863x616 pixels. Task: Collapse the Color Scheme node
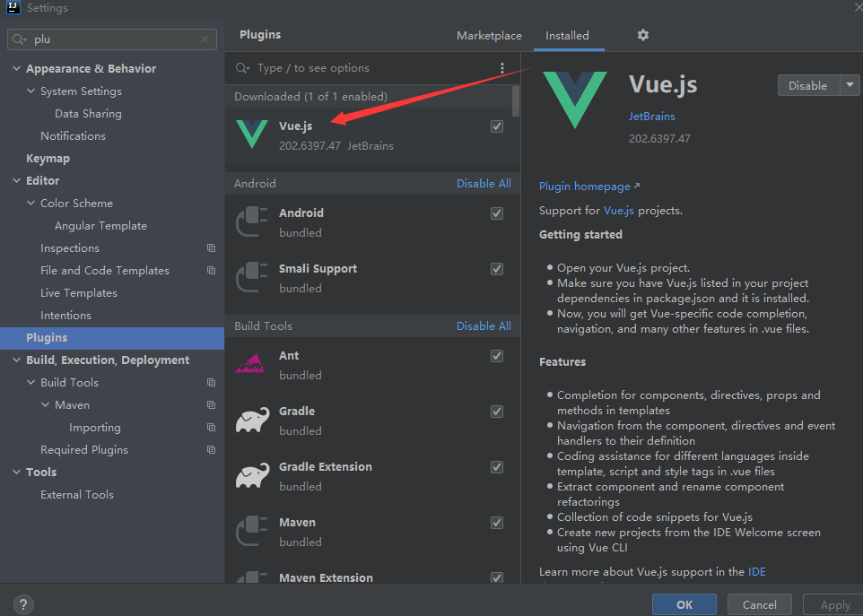coord(31,203)
